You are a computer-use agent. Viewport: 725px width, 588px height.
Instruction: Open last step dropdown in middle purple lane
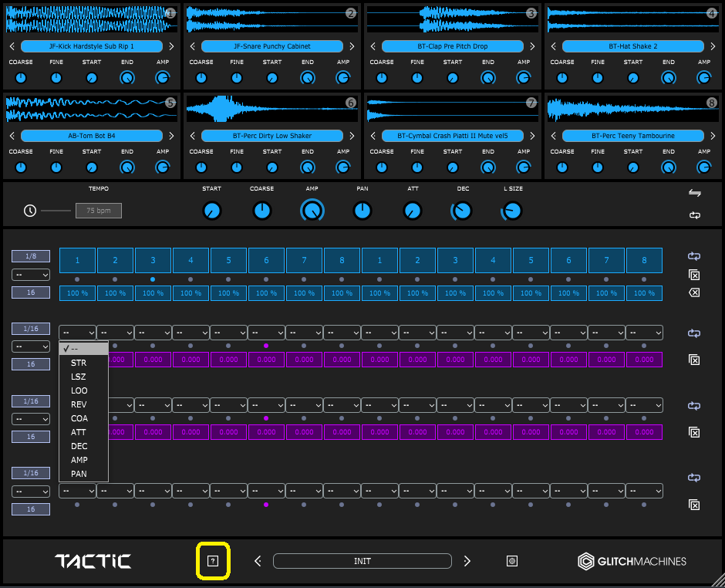coord(644,405)
